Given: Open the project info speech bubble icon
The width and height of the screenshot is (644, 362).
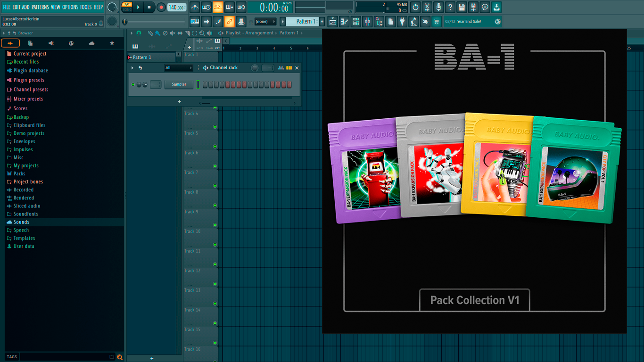Looking at the screenshot, I should tap(485, 7).
